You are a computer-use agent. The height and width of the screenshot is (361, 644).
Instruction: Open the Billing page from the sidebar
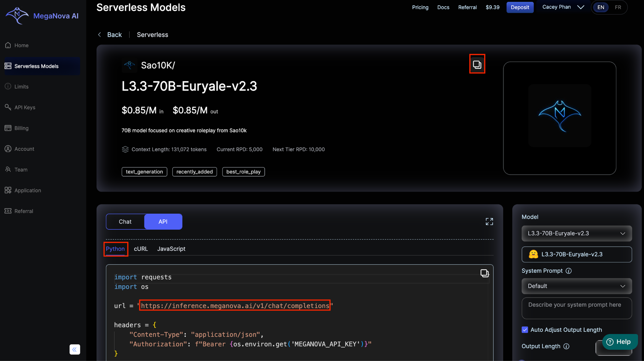pos(21,128)
